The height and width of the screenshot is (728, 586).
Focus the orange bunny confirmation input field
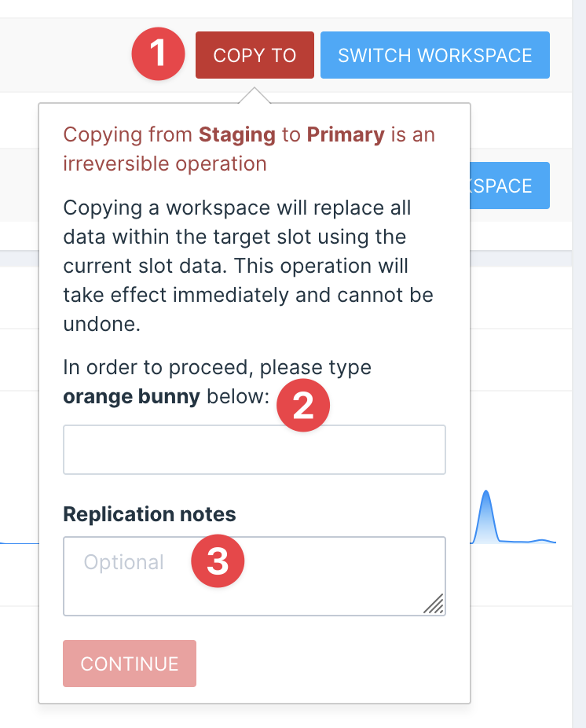[x=255, y=450]
